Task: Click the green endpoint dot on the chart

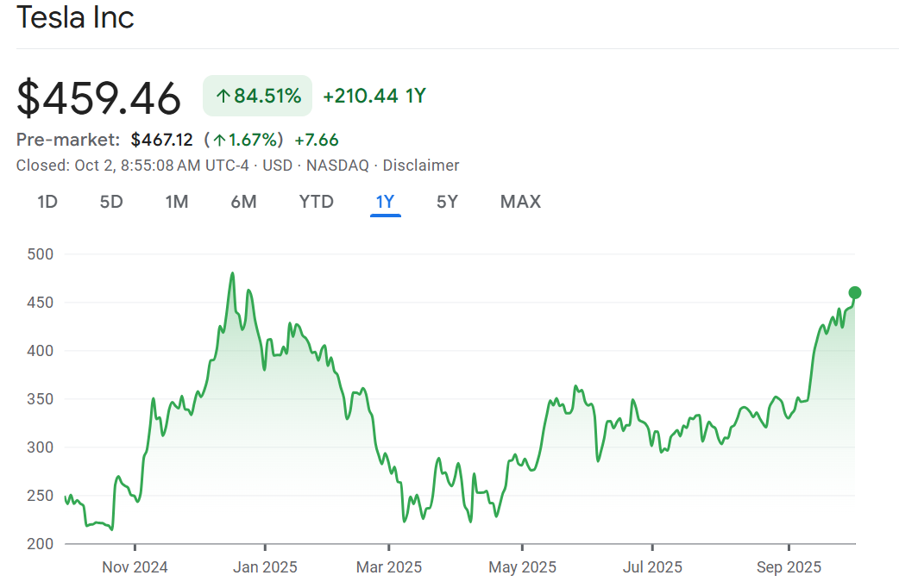Action: tap(855, 292)
